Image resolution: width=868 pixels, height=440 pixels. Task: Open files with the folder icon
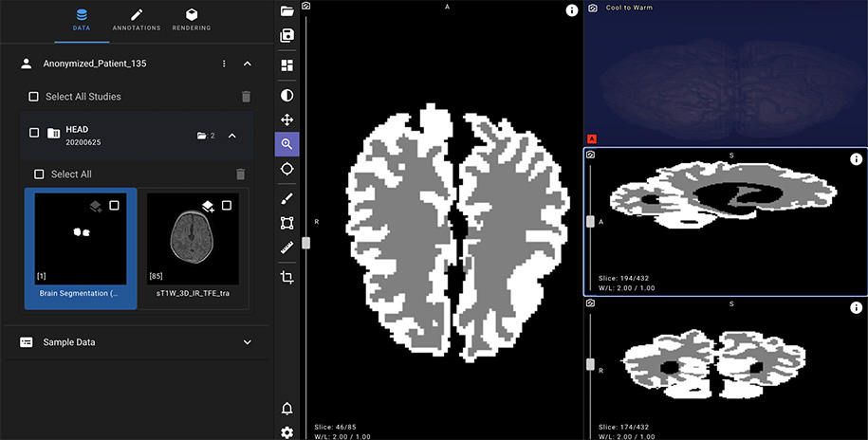(x=286, y=11)
